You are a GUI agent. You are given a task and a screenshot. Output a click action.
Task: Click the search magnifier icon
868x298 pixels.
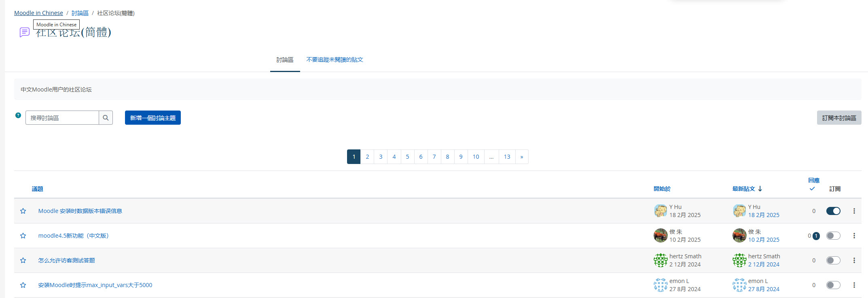pos(106,118)
